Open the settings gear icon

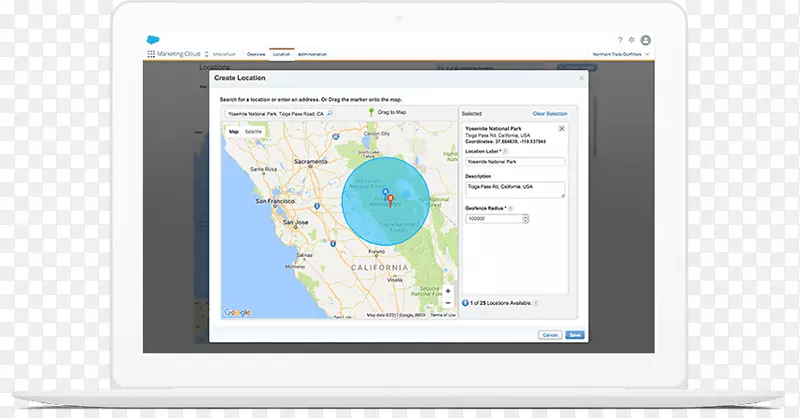(632, 38)
